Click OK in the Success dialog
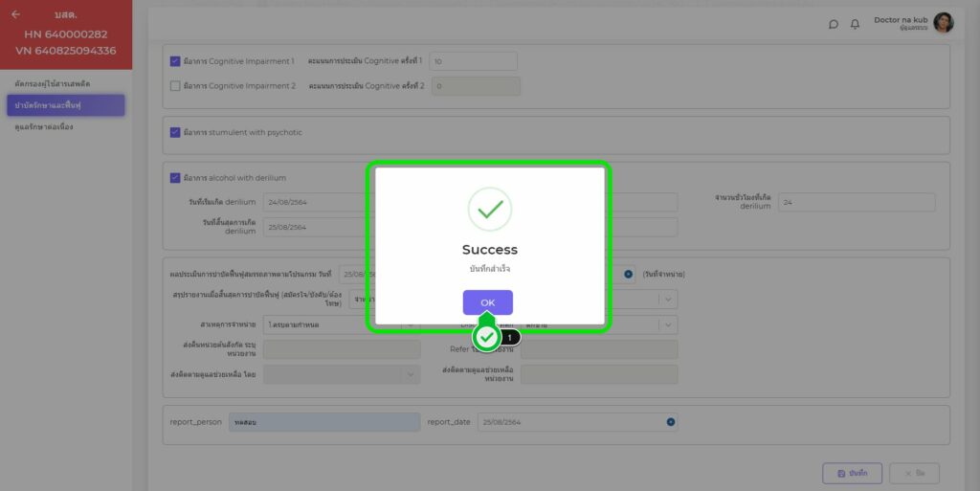Image resolution: width=980 pixels, height=491 pixels. [x=487, y=302]
